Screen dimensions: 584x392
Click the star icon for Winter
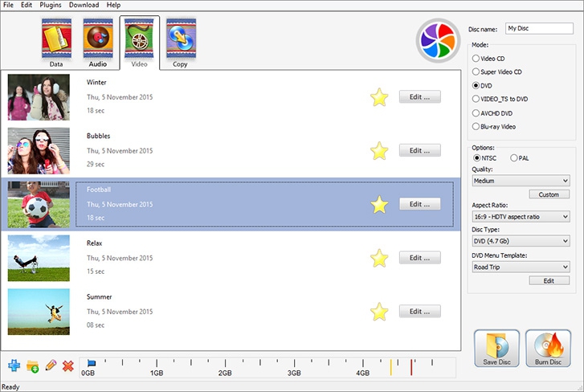[x=379, y=97]
